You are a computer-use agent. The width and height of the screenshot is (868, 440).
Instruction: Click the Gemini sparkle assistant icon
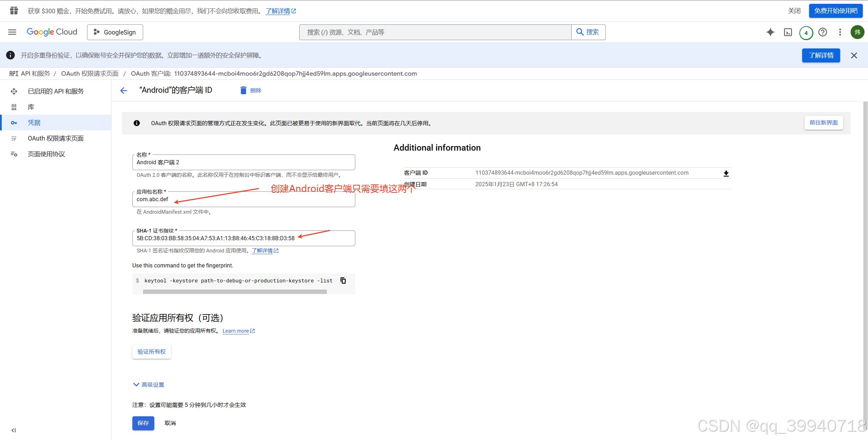770,32
